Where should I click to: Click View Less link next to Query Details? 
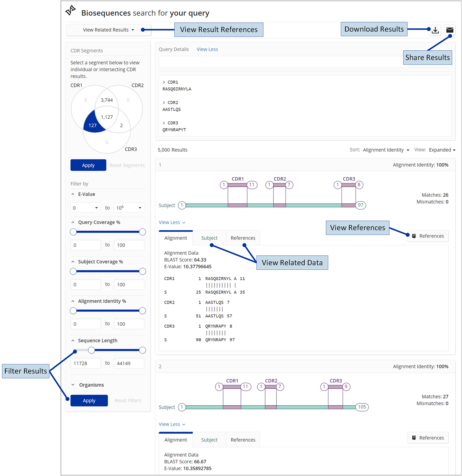207,49
